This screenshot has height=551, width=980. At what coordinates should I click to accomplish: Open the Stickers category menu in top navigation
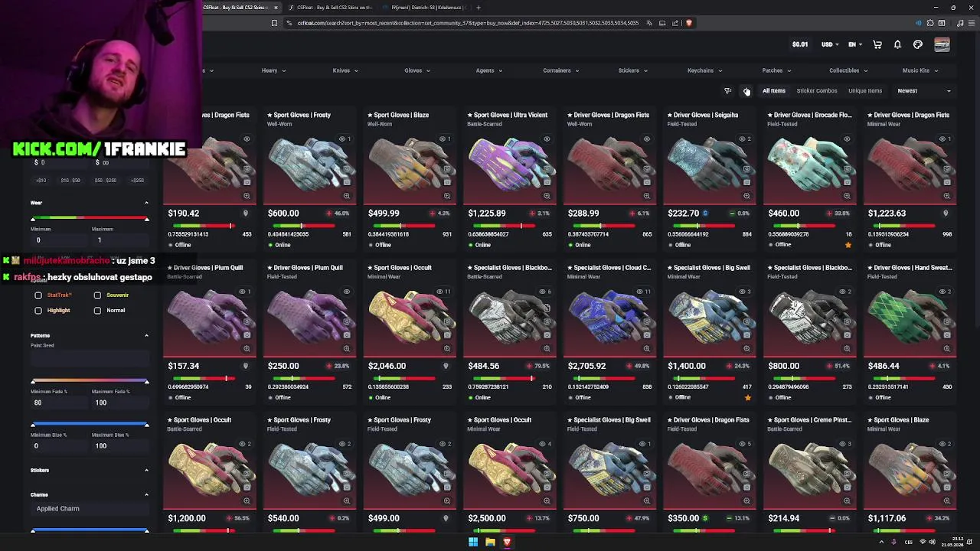coord(633,70)
